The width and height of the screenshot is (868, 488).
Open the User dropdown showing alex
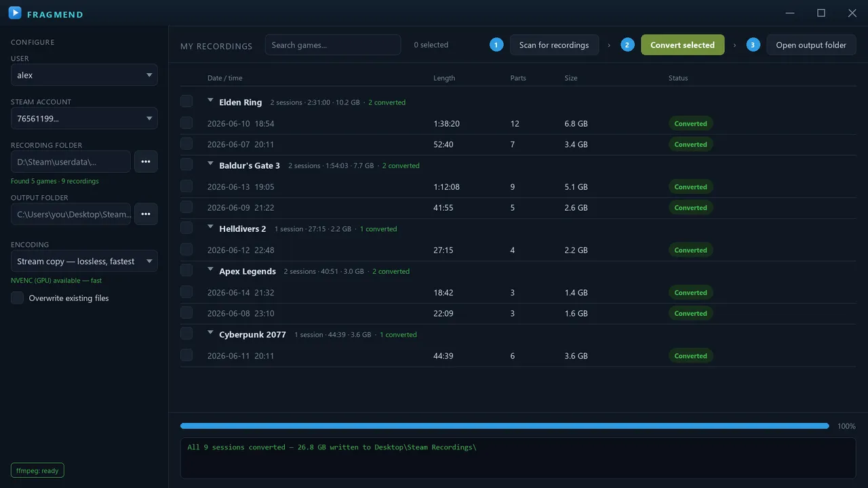click(84, 75)
